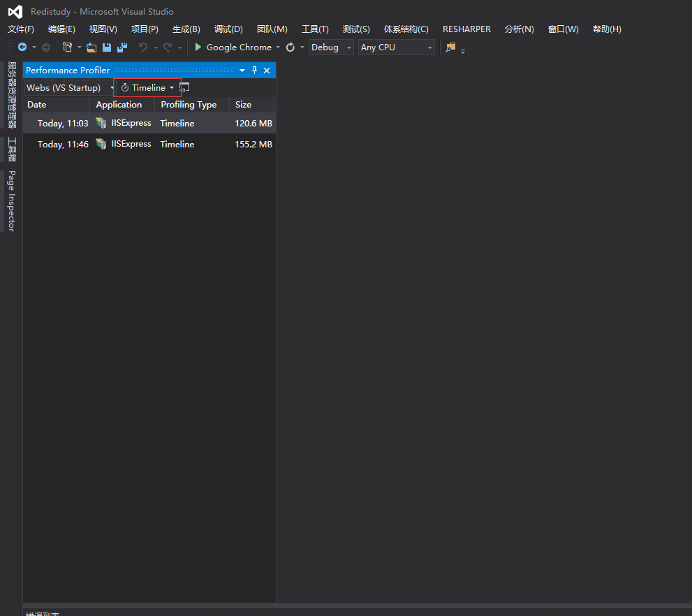
Task: Click the Visual Studio logo icon
Action: click(15, 12)
